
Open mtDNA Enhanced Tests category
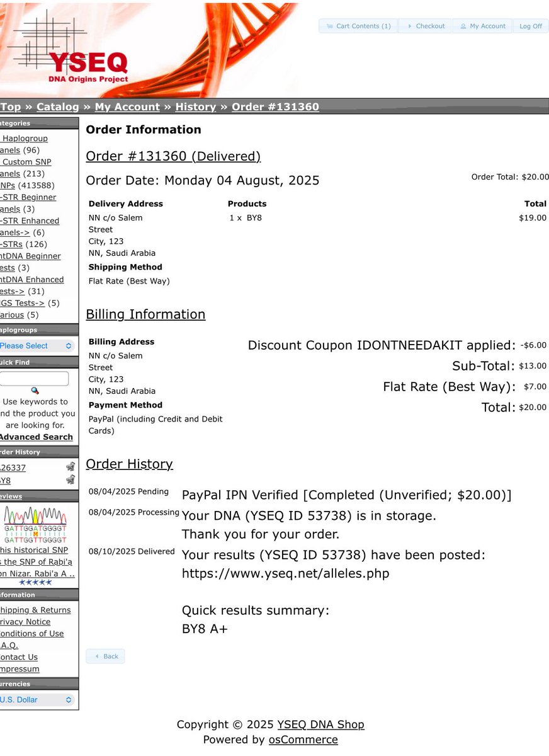coord(31,285)
